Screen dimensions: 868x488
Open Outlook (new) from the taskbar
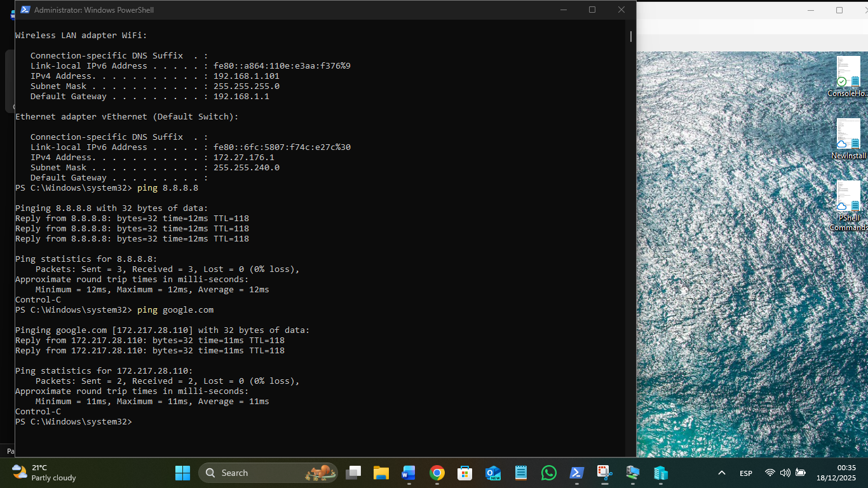tap(492, 473)
